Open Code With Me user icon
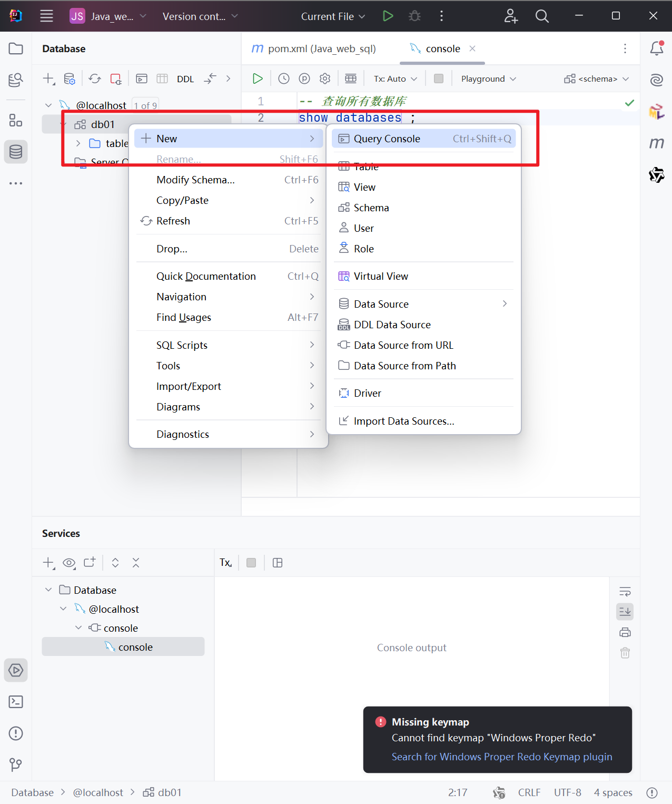The height and width of the screenshot is (804, 672). (511, 16)
